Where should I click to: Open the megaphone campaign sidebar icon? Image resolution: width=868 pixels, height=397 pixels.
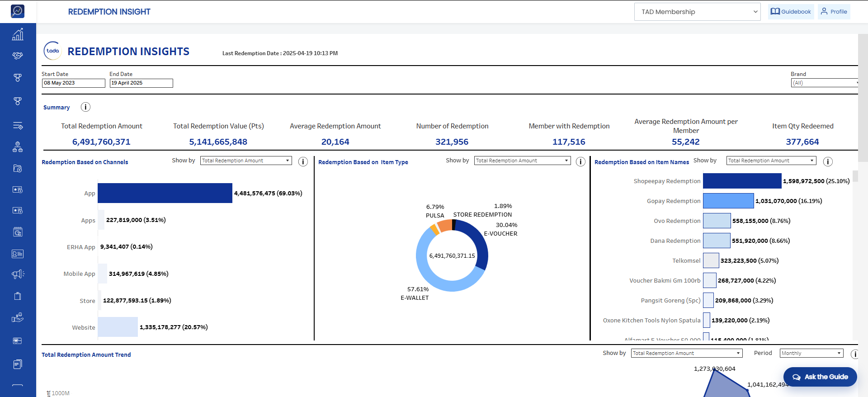[x=18, y=274]
